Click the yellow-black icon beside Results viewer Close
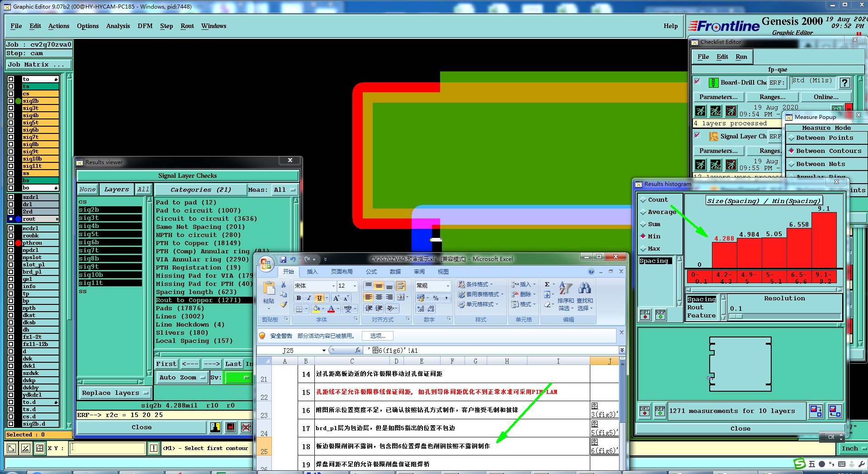Image resolution: width=868 pixels, height=474 pixels. [x=215, y=427]
